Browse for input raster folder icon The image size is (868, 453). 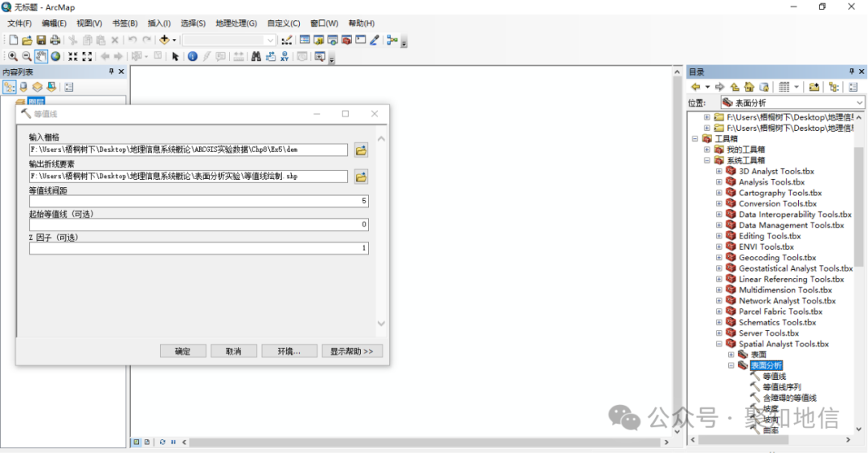click(x=361, y=150)
